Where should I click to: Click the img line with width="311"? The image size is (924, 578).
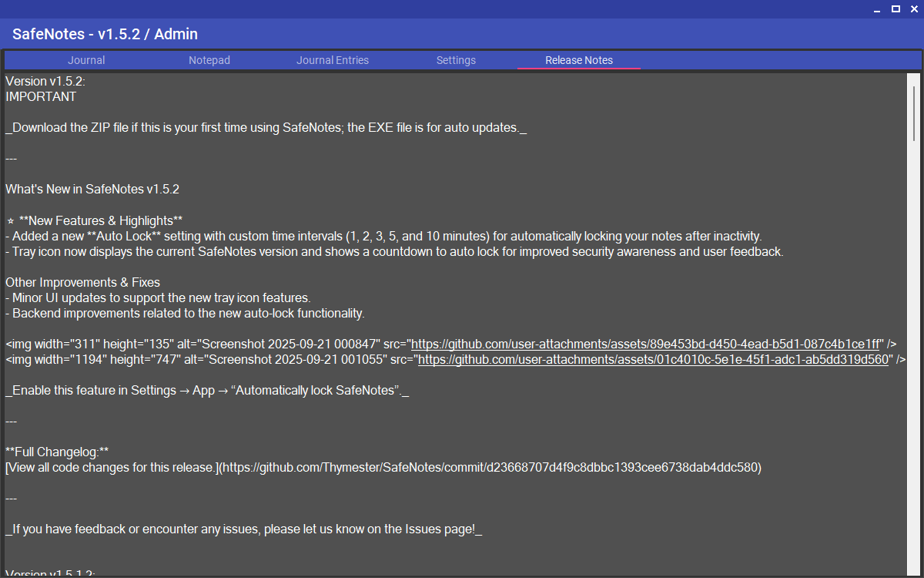point(450,344)
